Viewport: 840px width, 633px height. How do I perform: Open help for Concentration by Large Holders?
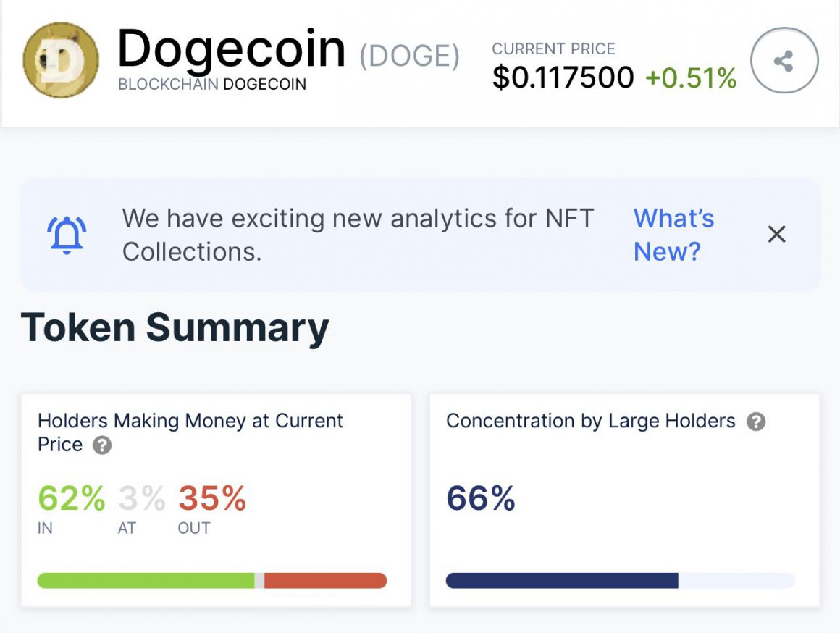[755, 421]
